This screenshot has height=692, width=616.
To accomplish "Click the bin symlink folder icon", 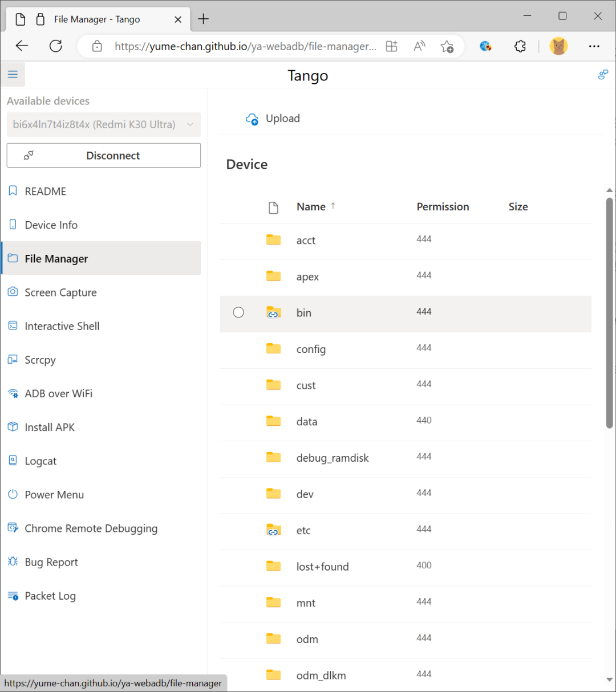I will [274, 312].
